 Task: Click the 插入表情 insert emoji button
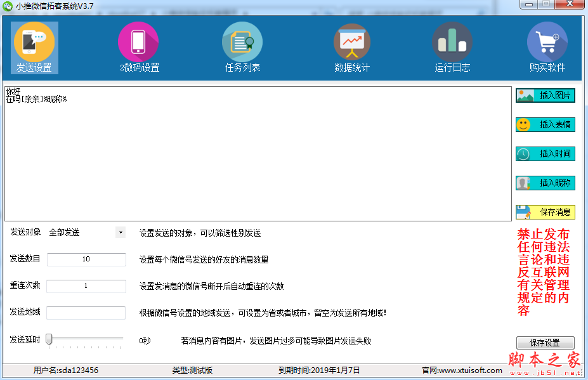tap(546, 124)
